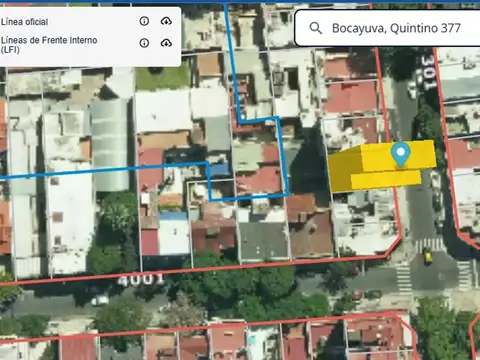Download the Línea oficial layer
Image resolution: width=480 pixels, height=360 pixels.
pyautogui.click(x=166, y=21)
